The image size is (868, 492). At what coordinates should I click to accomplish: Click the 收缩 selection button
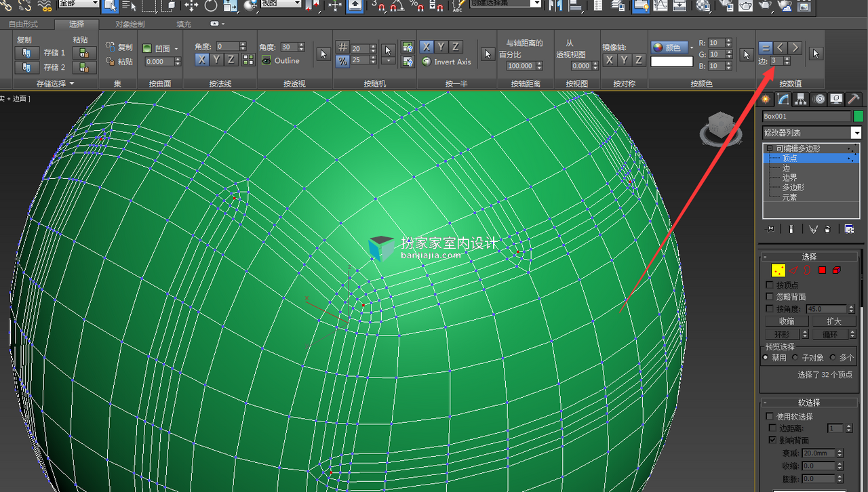click(x=787, y=321)
